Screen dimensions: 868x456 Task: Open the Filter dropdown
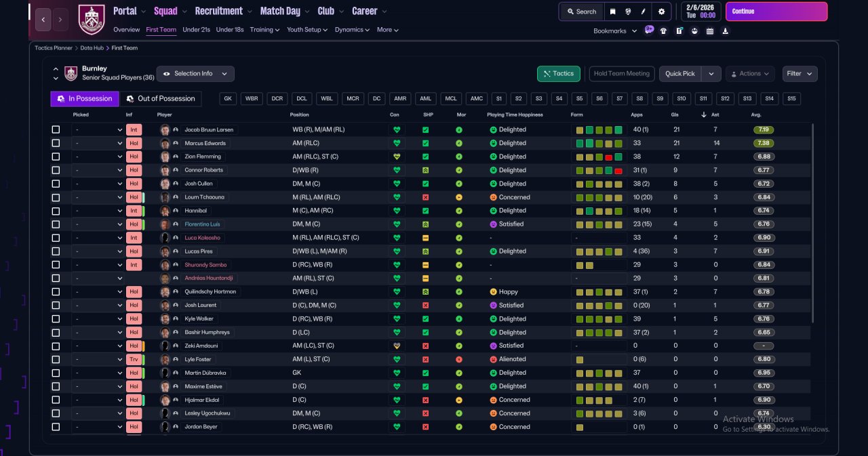click(x=800, y=74)
